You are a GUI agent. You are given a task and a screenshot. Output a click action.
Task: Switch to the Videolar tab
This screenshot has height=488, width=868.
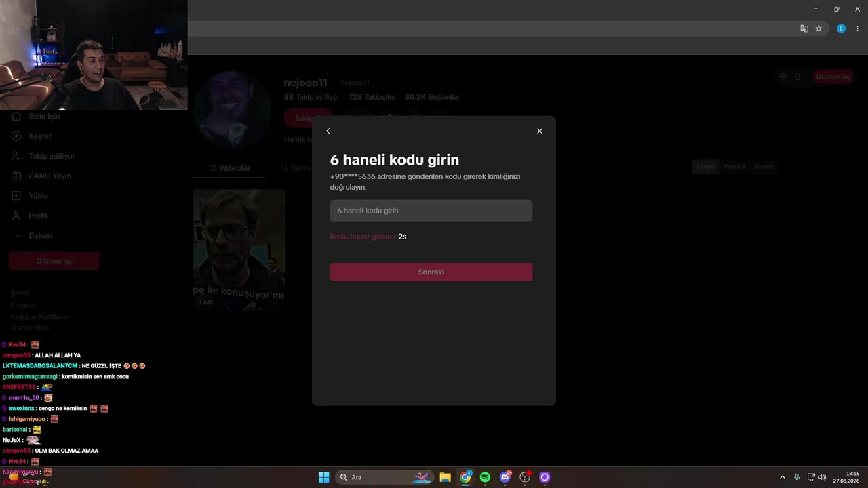229,168
